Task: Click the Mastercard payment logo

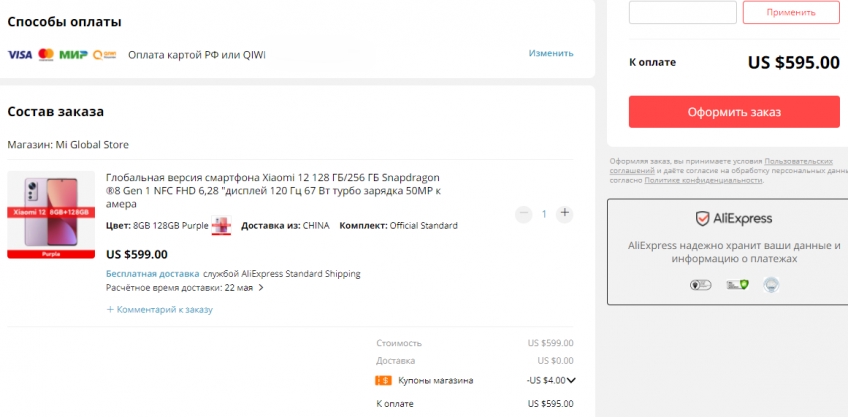Action: tap(46, 54)
